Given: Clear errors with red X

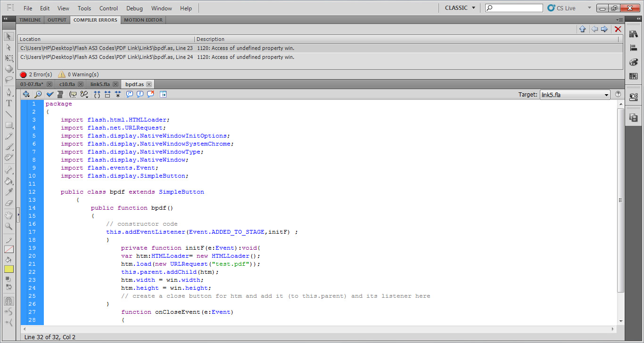Looking at the screenshot, I should pyautogui.click(x=618, y=29).
